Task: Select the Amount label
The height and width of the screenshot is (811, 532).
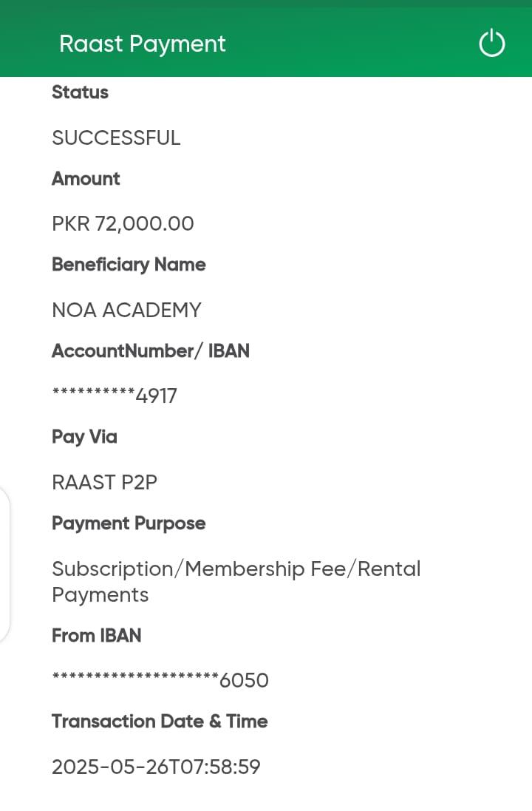Action: [x=86, y=179]
